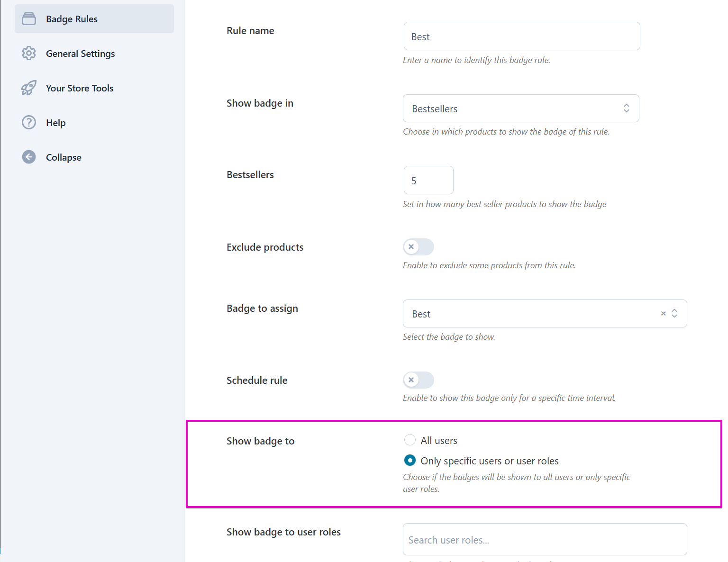Focus the Search user roles field
The width and height of the screenshot is (728, 562).
(x=544, y=540)
